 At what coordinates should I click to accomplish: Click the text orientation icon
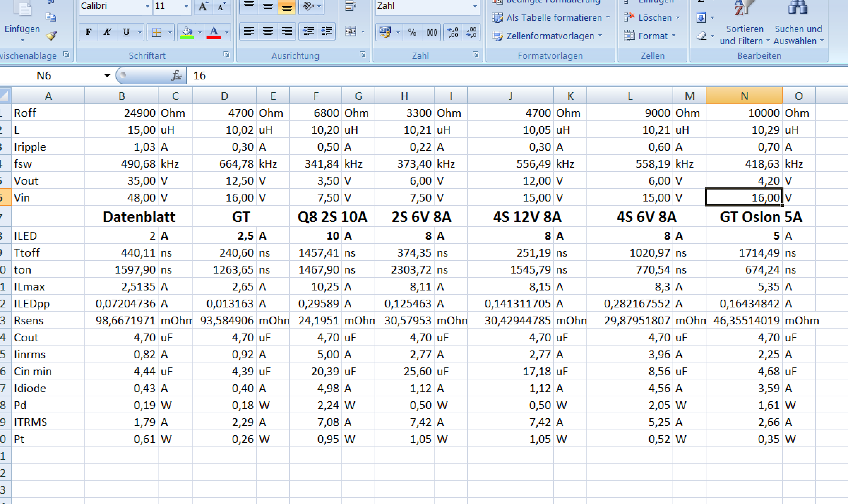point(309,6)
